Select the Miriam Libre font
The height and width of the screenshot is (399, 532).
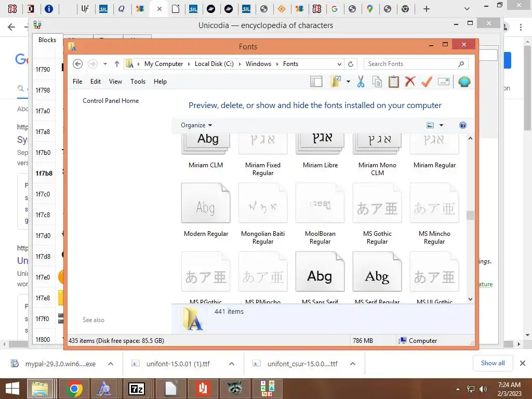point(320,151)
